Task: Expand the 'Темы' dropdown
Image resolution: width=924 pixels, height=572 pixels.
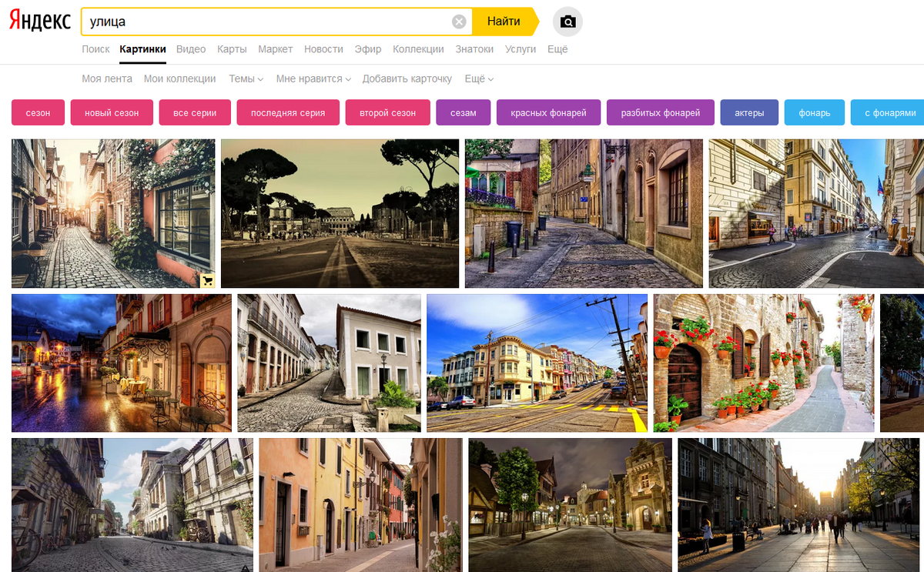Action: click(x=246, y=79)
